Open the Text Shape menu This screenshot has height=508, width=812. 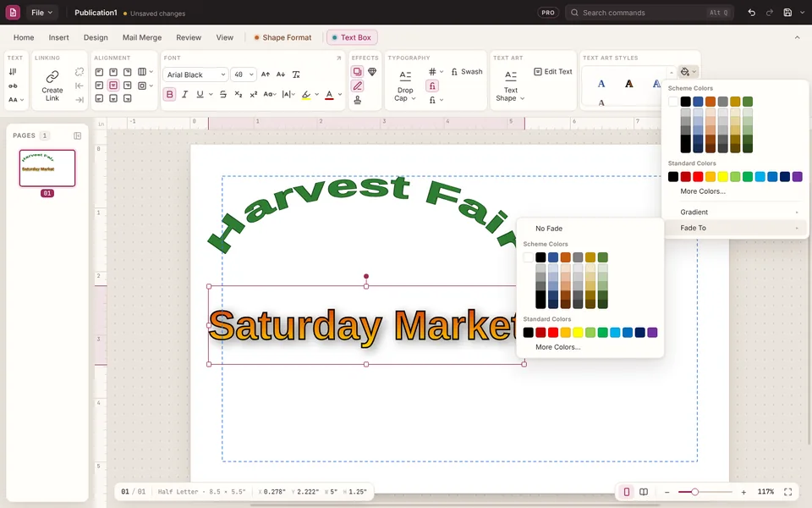511,86
